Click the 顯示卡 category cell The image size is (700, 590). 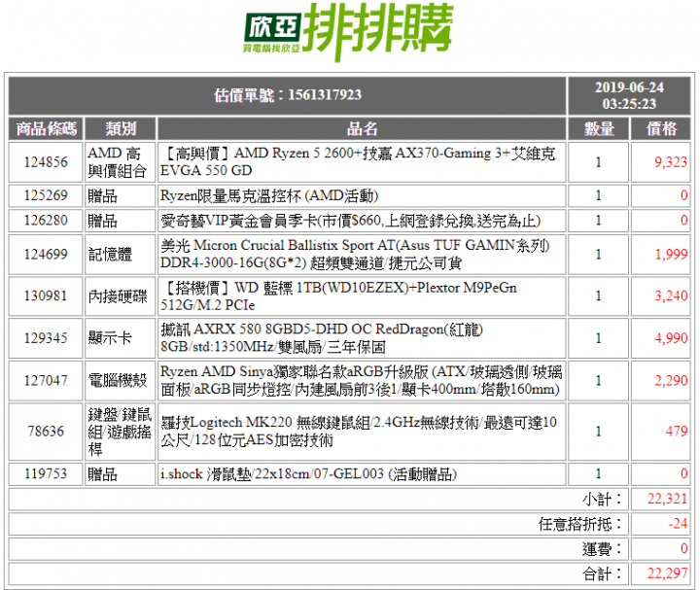coord(121,338)
